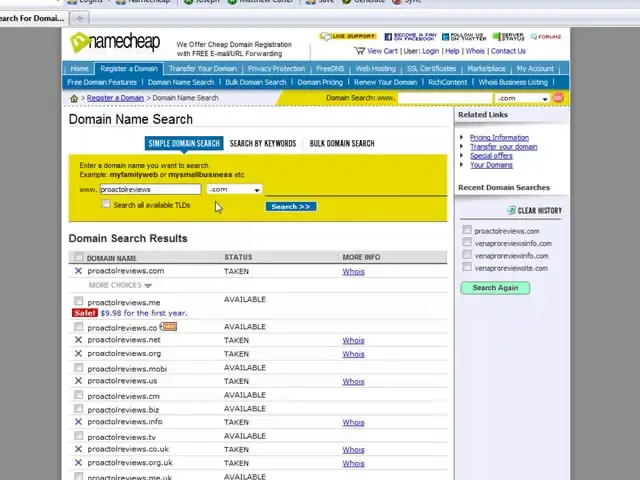Check recent search proactolreviews.com checkbox
The image size is (640, 480).
pyautogui.click(x=467, y=230)
